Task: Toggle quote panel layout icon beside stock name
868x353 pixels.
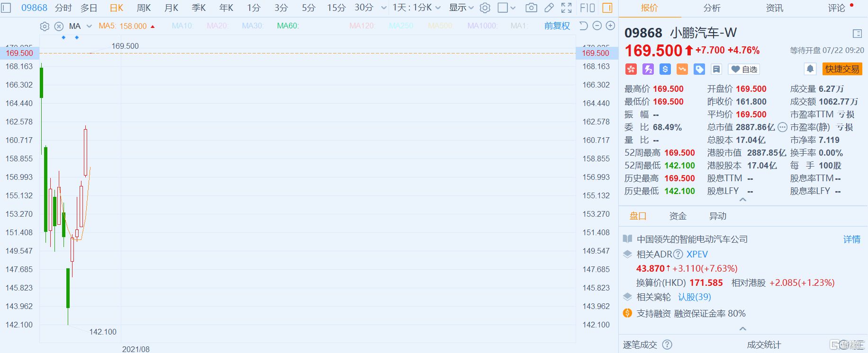Action: 857,34
